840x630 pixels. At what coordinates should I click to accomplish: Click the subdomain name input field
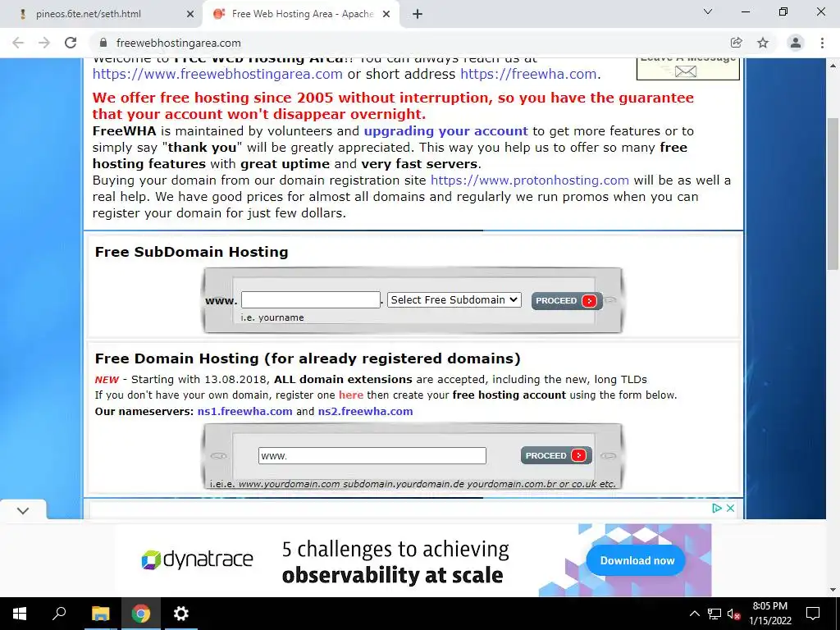point(311,300)
